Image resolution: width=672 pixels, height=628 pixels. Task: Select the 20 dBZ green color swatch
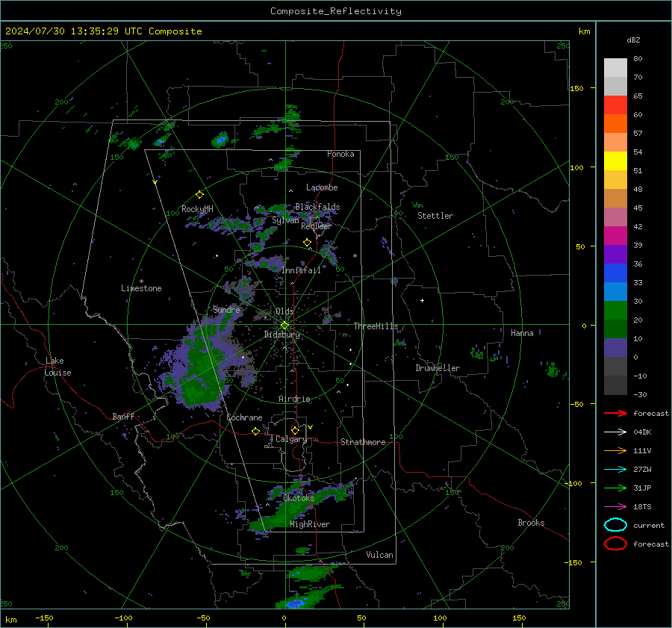(615, 310)
